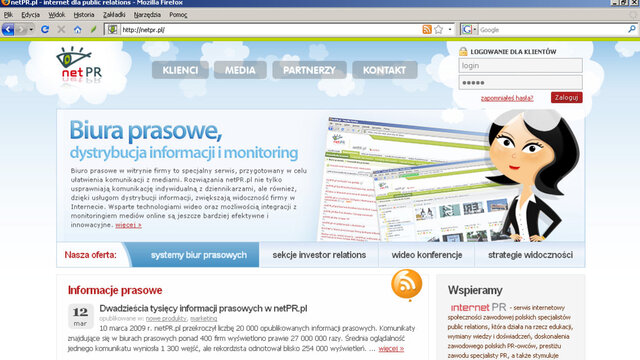Viewport: 640px width, 360px height.
Task: Bookmark page with the star icon
Action: (x=439, y=29)
